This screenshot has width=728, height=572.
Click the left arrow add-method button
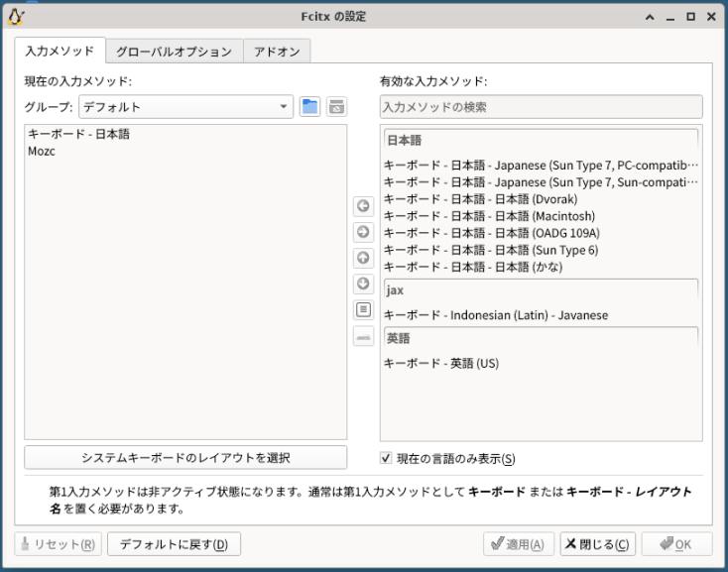click(363, 206)
